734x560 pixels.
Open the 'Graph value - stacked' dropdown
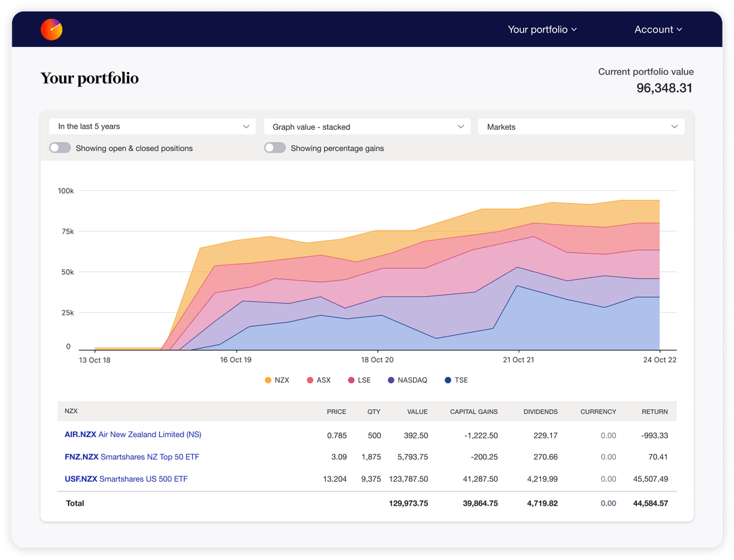[367, 127]
